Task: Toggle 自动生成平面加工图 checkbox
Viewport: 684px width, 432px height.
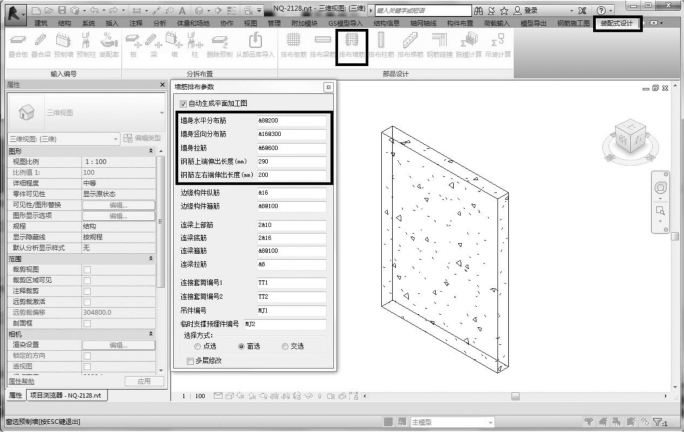Action: coord(183,103)
